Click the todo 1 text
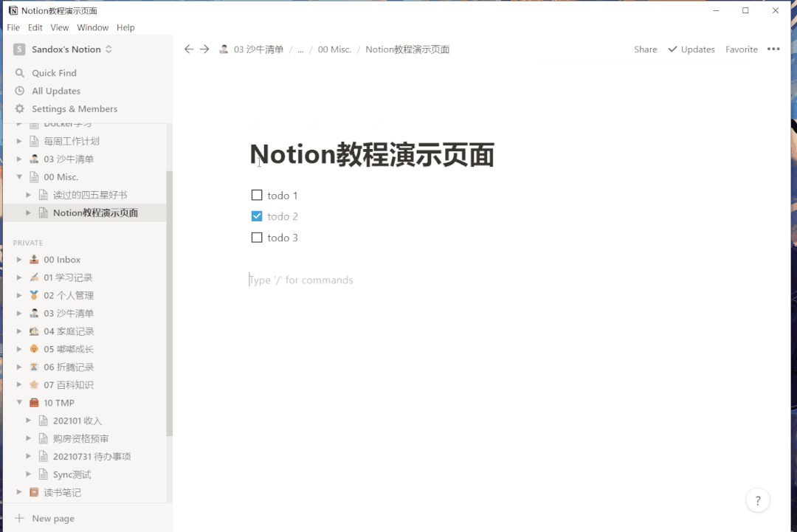The height and width of the screenshot is (532, 797). pyautogui.click(x=282, y=196)
